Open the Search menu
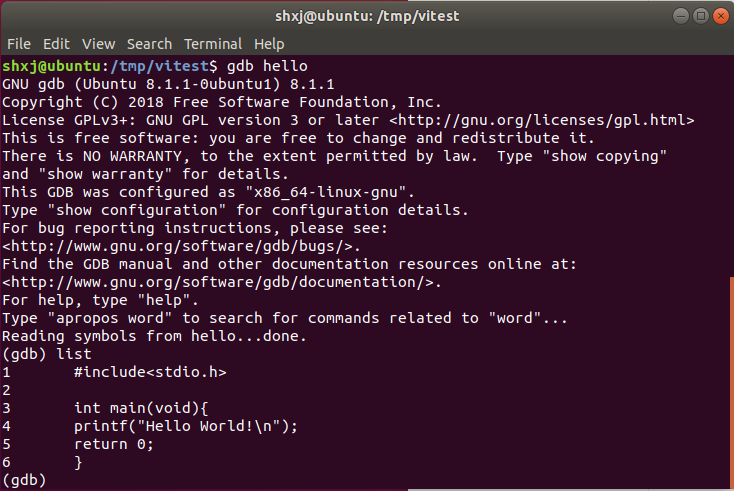The height and width of the screenshot is (491, 734). pyautogui.click(x=149, y=44)
